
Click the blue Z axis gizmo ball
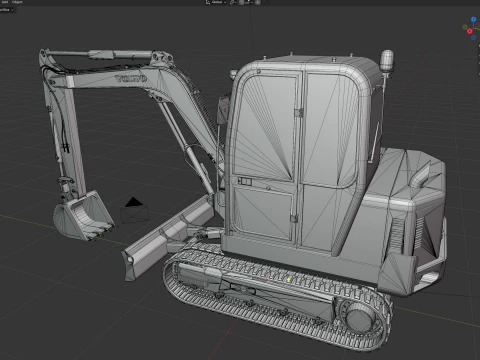[x=473, y=20]
